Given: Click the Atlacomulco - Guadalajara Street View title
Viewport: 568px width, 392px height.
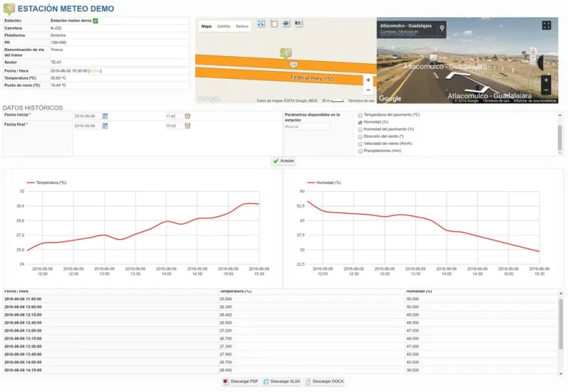Looking at the screenshot, I should (x=405, y=26).
